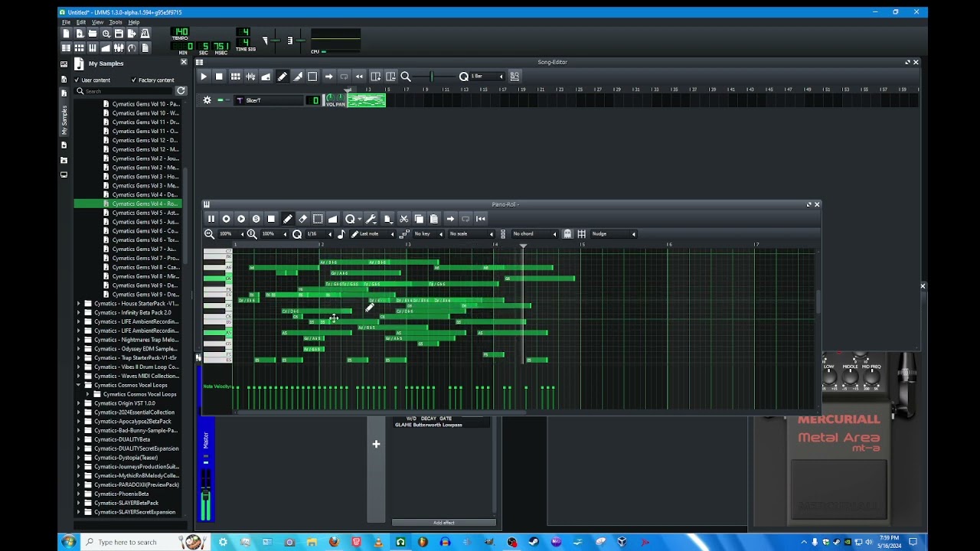The width and height of the screenshot is (980, 551).
Task: Click the Piano-Roll paste icon
Action: (433, 219)
